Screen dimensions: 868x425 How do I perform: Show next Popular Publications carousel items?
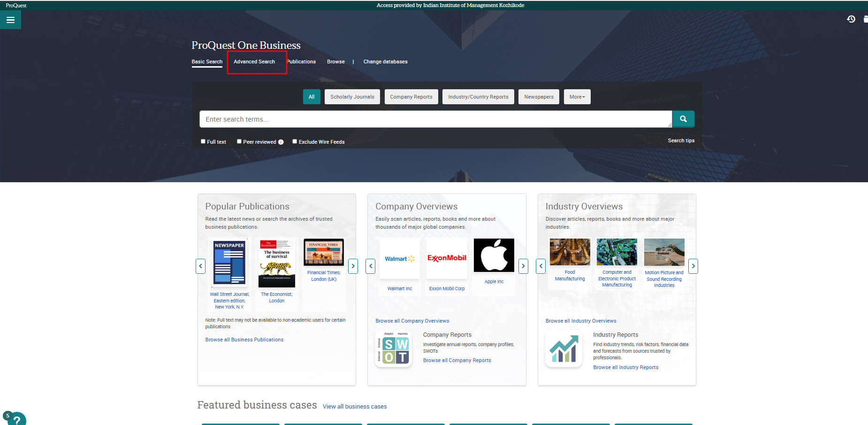353,266
